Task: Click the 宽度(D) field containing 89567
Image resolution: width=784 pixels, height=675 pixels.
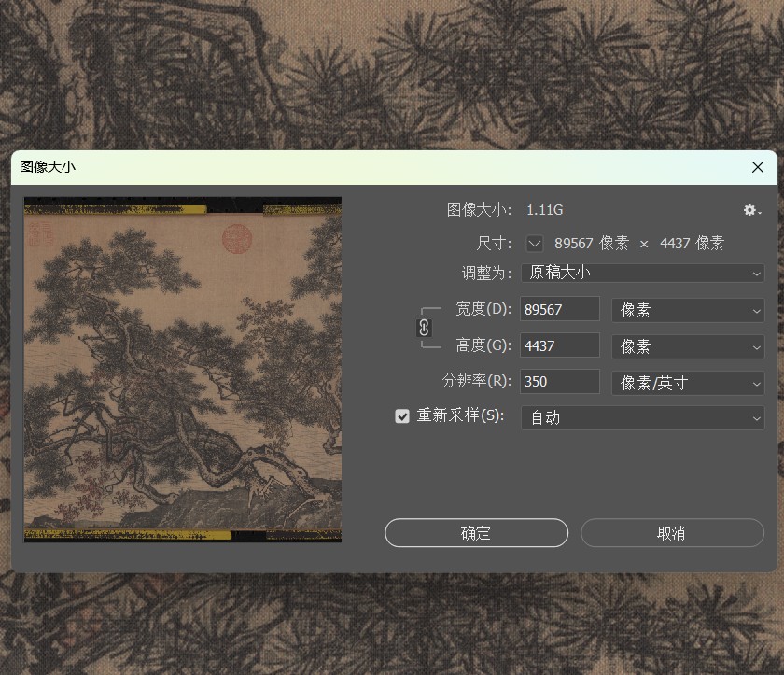Action: (x=560, y=310)
